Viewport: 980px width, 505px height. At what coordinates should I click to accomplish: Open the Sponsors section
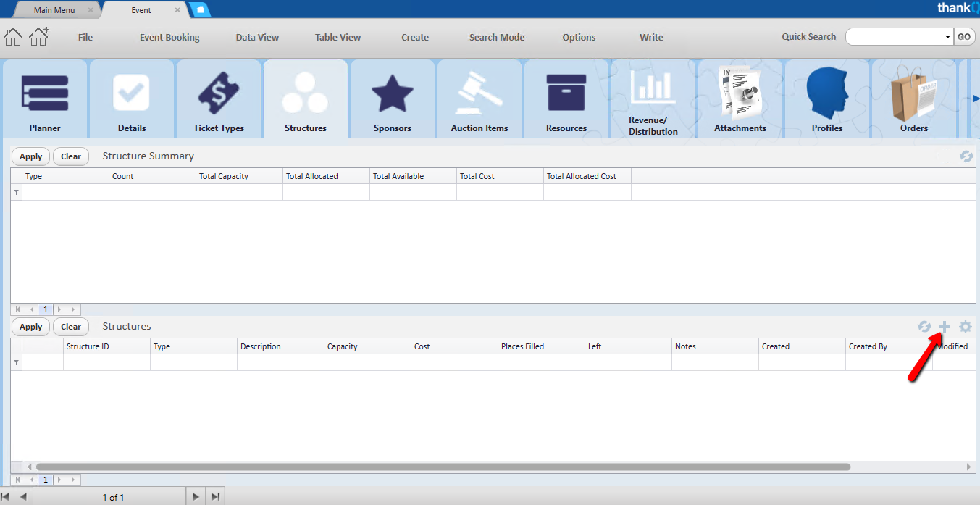pyautogui.click(x=393, y=99)
